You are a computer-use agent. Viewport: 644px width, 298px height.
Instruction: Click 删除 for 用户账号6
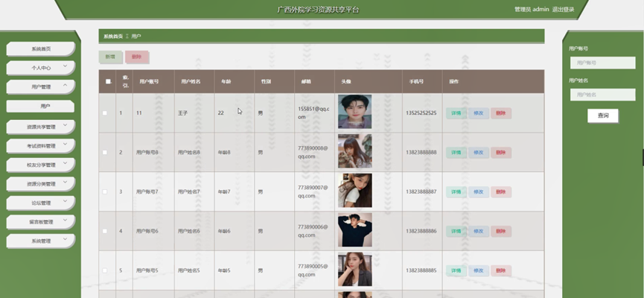pyautogui.click(x=500, y=232)
